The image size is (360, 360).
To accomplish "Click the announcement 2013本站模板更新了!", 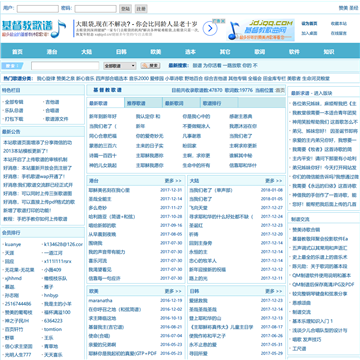I will [25, 151].
